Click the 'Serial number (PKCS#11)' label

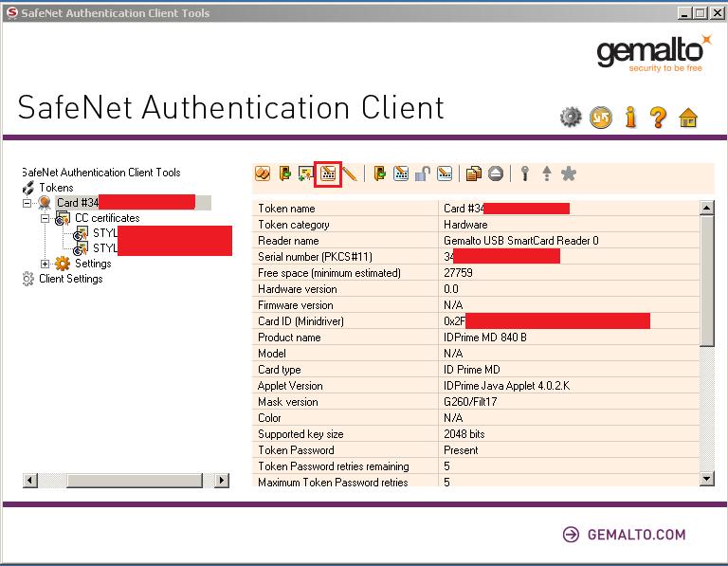tap(315, 257)
